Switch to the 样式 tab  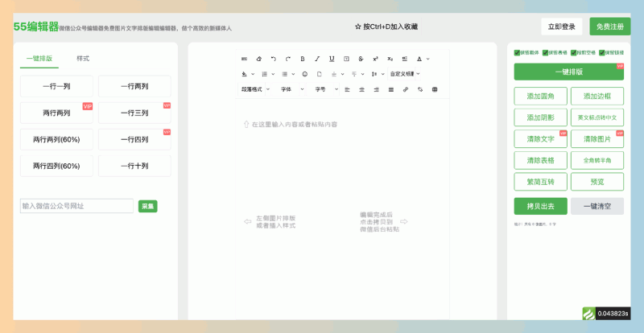click(83, 59)
